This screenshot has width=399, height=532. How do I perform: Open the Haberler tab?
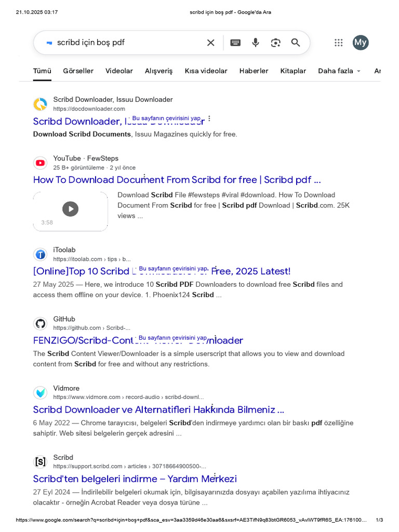pyautogui.click(x=254, y=71)
